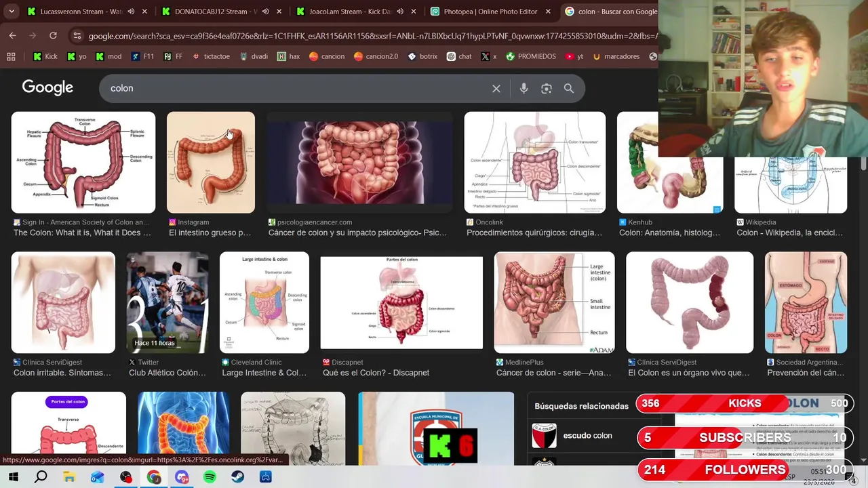Start voice search with microphone icon
This screenshot has height=488, width=868.
coord(524,89)
